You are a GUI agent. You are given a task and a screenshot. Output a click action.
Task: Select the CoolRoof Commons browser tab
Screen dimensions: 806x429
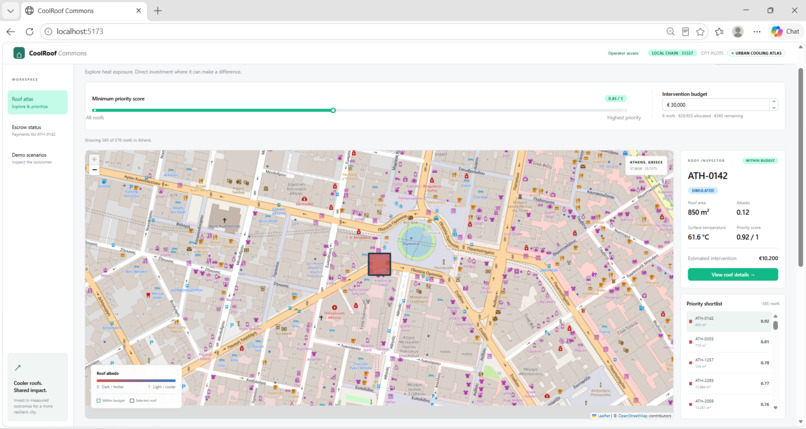(x=83, y=10)
